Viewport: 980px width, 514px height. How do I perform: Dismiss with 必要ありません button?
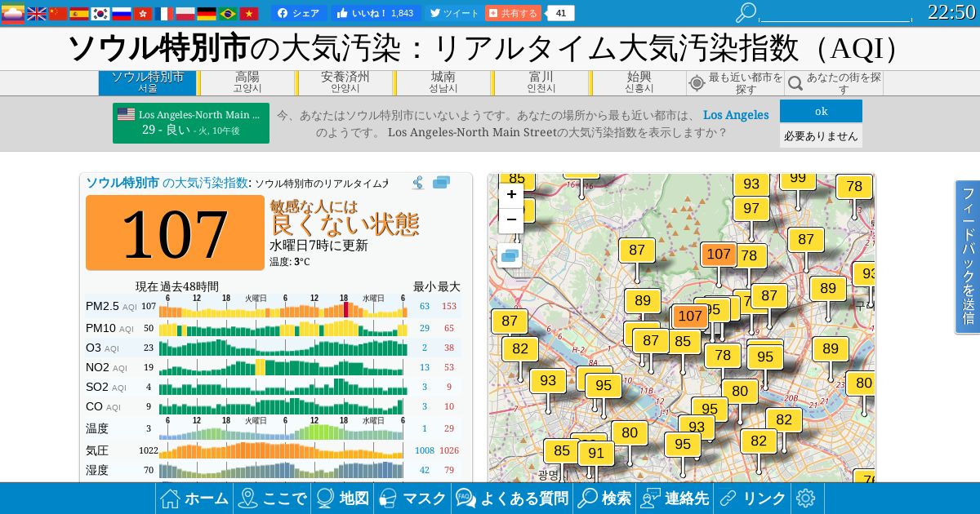[x=821, y=136]
